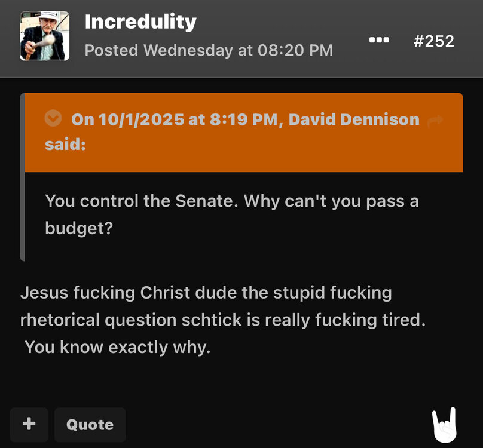Viewport: 483px width, 448px height.
Task: Click the word budget? in the quote
Action: coord(79,228)
